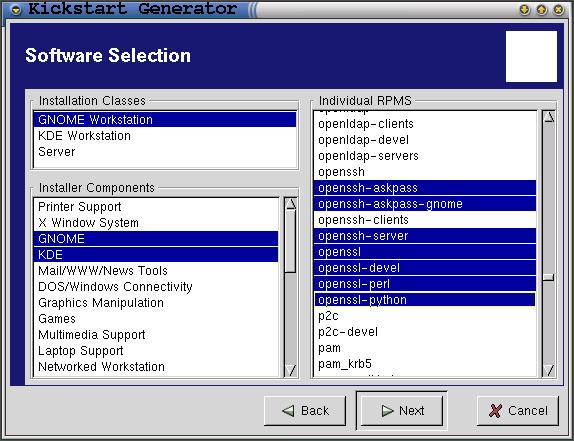Screen dimensions: 574x441
Task: Select Networked Workstation component
Action: [x=156, y=367]
